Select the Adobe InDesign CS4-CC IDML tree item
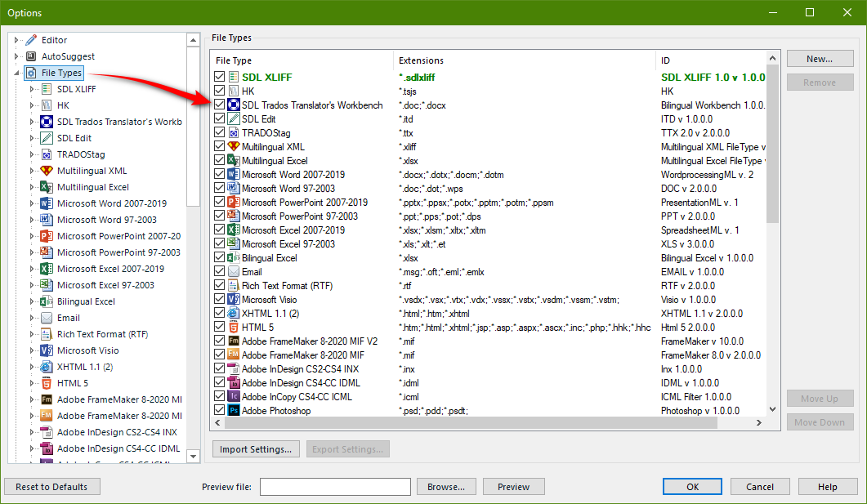867x504 pixels. pyautogui.click(x=118, y=448)
